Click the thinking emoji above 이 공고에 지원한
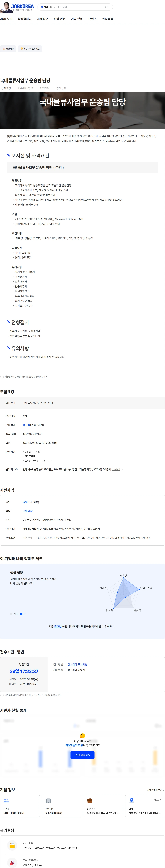165x868 pixels. point(82,736)
